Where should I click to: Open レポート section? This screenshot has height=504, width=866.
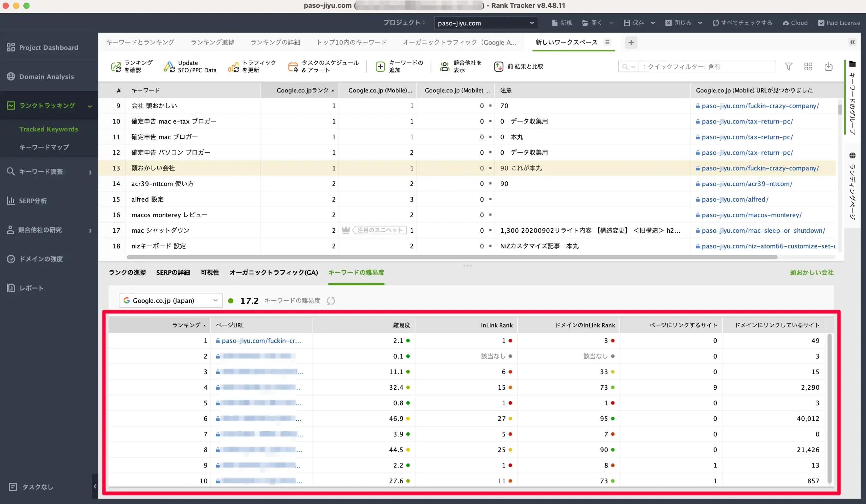click(25, 288)
